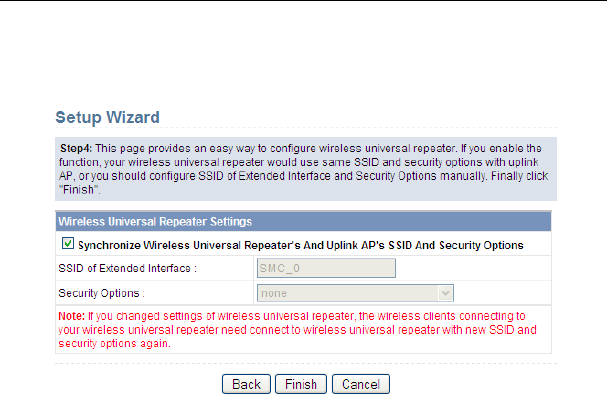Click the Security Options dropdown arrow
Screen dimensions: 607x400
pos(446,293)
